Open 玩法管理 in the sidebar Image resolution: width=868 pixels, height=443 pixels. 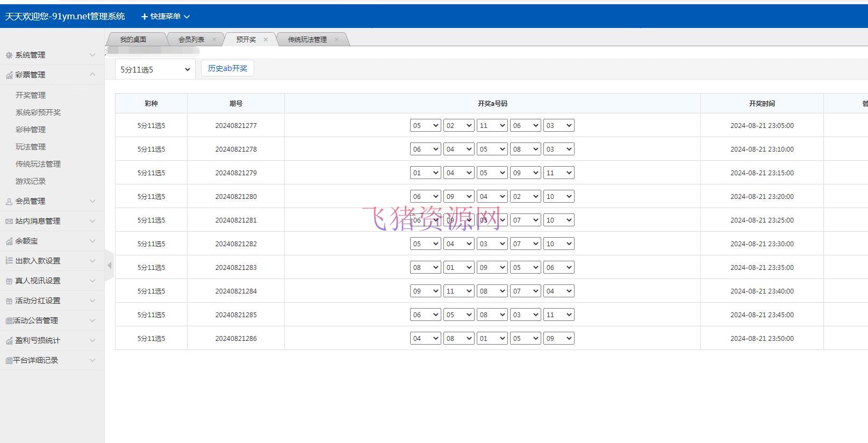pyautogui.click(x=31, y=147)
